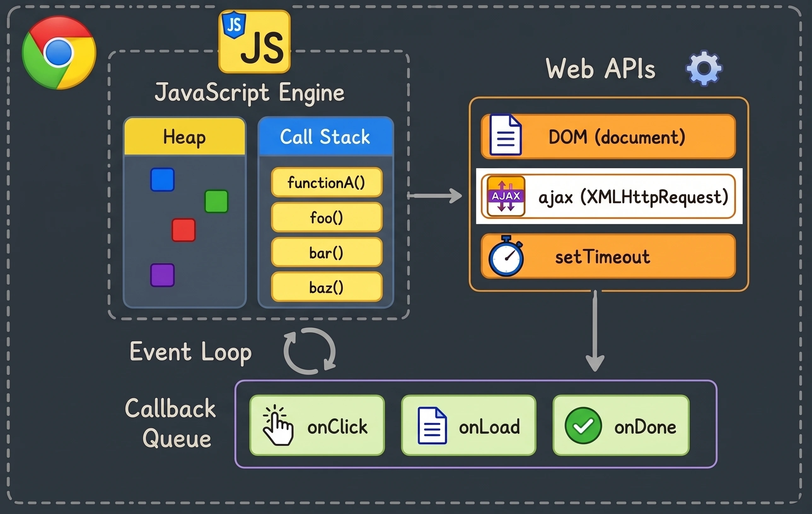Click the Heap header
Image resolution: width=812 pixels, height=514 pixels.
click(x=185, y=136)
